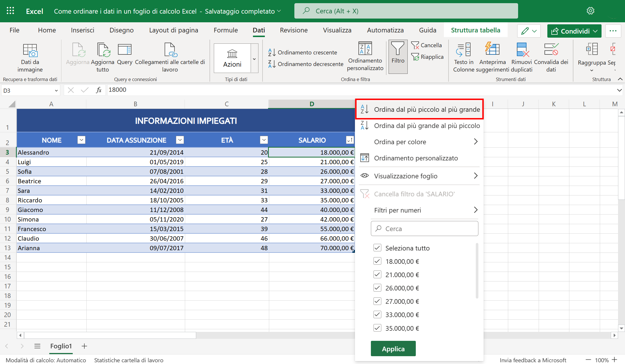Uncheck the 33.000,00 € value

377,314
